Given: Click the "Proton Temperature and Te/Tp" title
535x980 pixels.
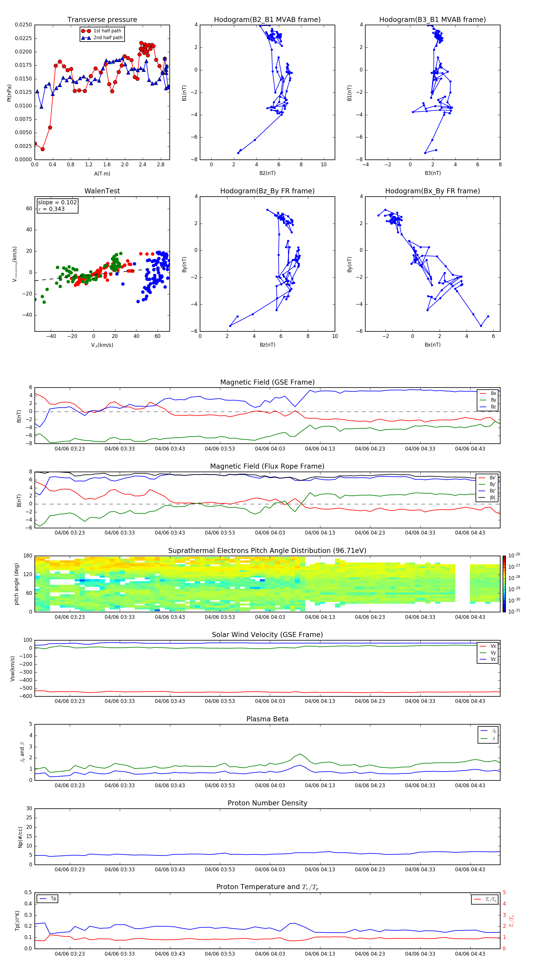Looking at the screenshot, I should pos(267,887).
